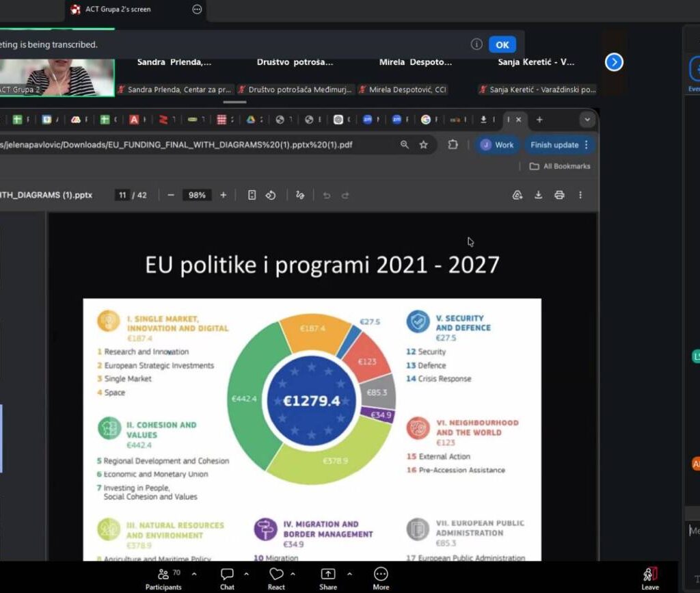Open a new browser tab
This screenshot has height=593, width=700.
click(x=539, y=120)
